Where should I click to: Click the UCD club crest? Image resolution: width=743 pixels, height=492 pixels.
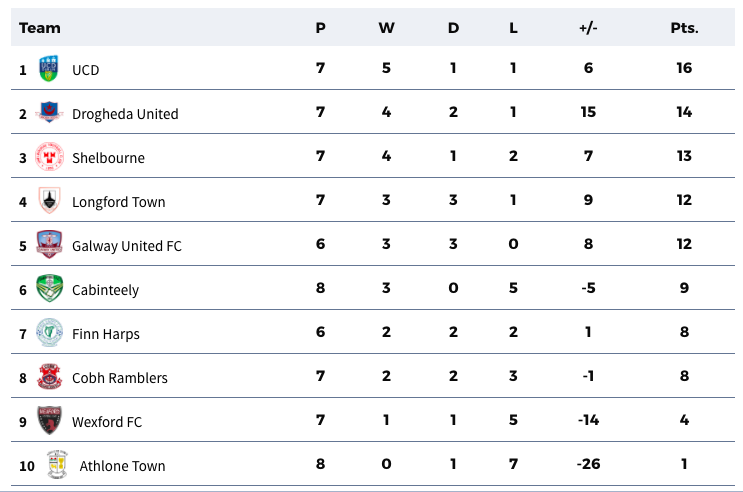click(48, 68)
